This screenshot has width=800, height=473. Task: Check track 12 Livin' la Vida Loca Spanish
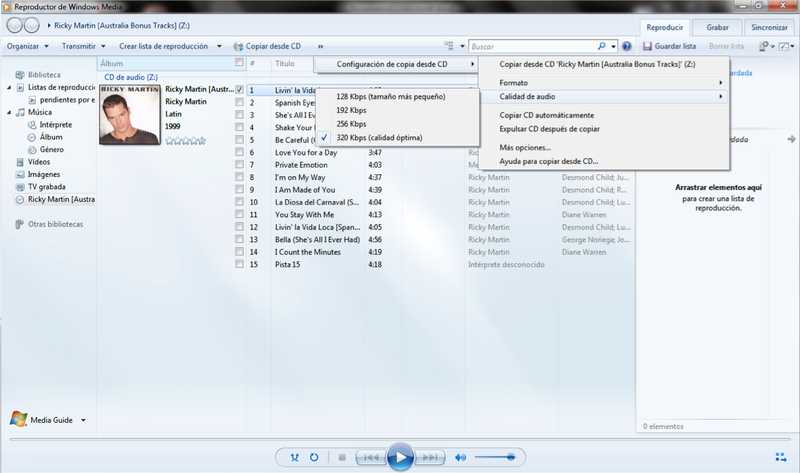239,227
